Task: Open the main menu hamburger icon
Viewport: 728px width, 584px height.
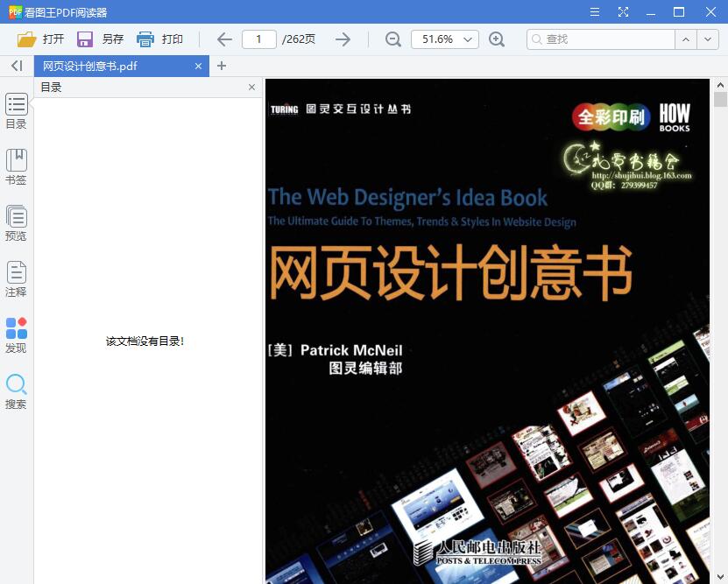Action: pyautogui.click(x=594, y=12)
